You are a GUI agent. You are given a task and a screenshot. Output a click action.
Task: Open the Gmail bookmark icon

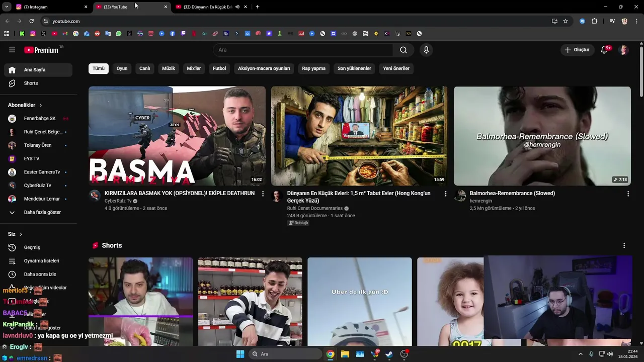coord(65,34)
